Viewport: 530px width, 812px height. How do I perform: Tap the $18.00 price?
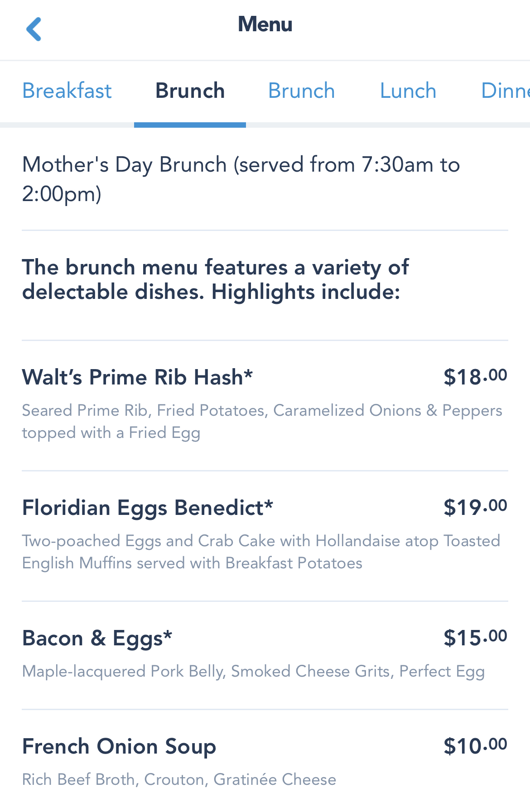tap(475, 377)
